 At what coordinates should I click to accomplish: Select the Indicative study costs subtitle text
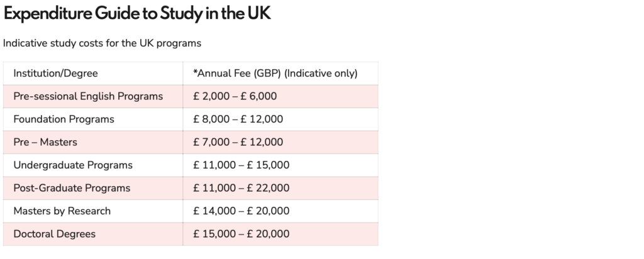102,44
